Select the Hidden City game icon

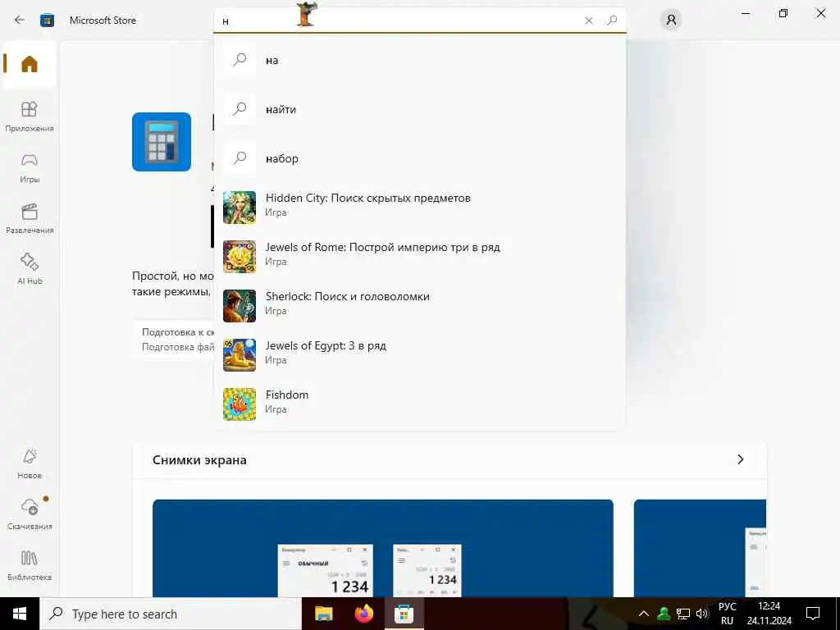tap(239, 208)
